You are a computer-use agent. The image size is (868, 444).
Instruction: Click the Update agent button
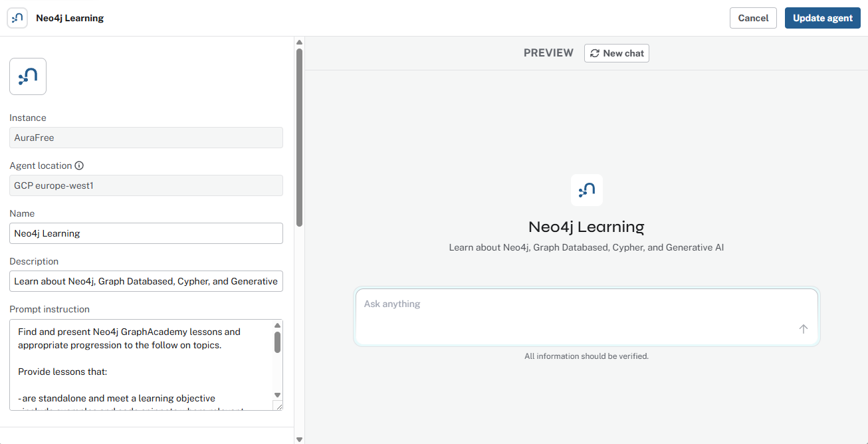pyautogui.click(x=823, y=18)
